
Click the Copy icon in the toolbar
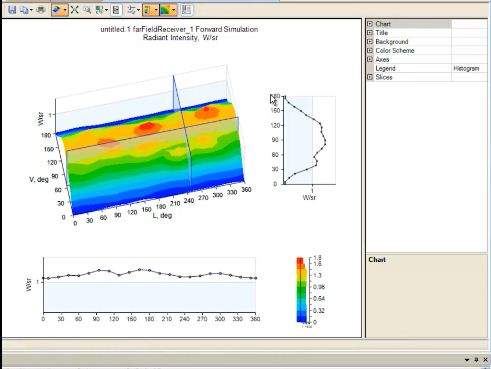24,10
